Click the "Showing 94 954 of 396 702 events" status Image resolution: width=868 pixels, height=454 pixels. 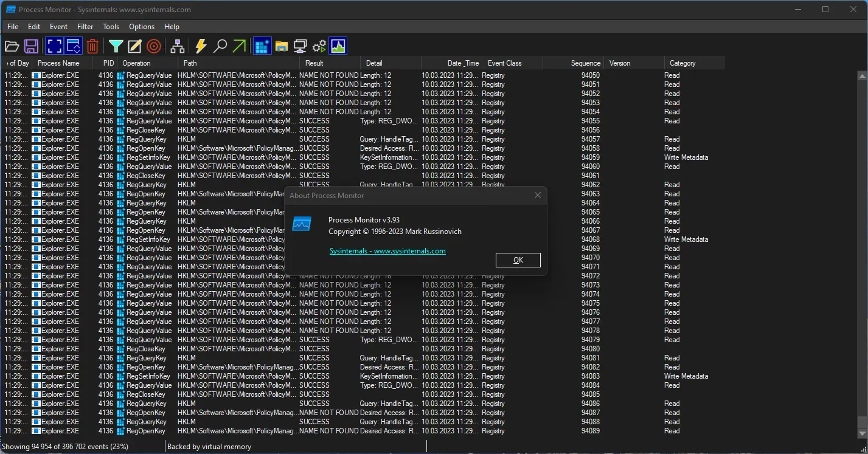pos(65,447)
